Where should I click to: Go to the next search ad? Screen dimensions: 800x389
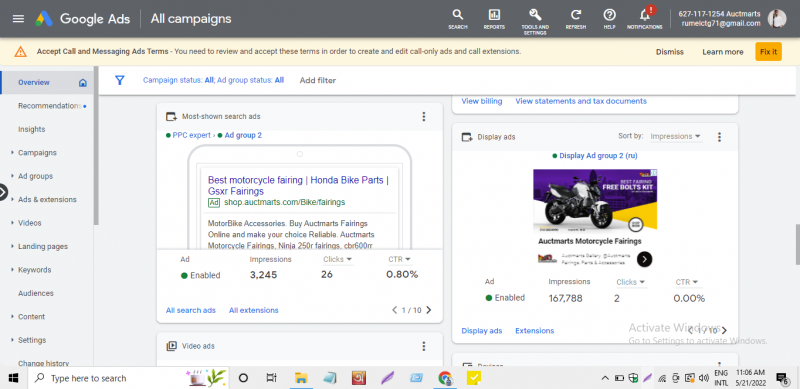(x=429, y=310)
